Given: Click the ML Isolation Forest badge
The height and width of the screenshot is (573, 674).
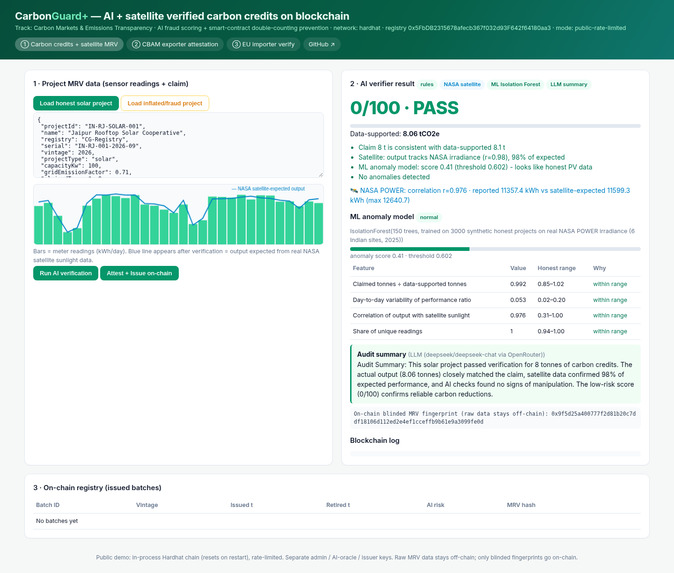Looking at the screenshot, I should 515,84.
